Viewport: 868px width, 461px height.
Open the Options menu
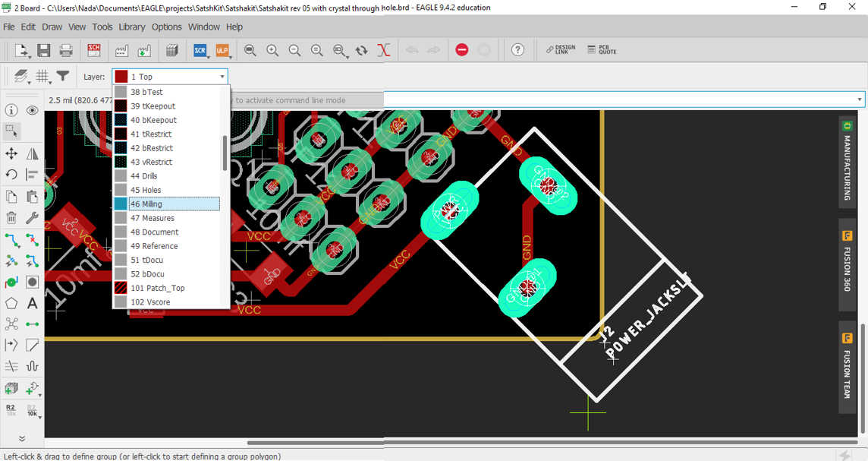pyautogui.click(x=167, y=27)
